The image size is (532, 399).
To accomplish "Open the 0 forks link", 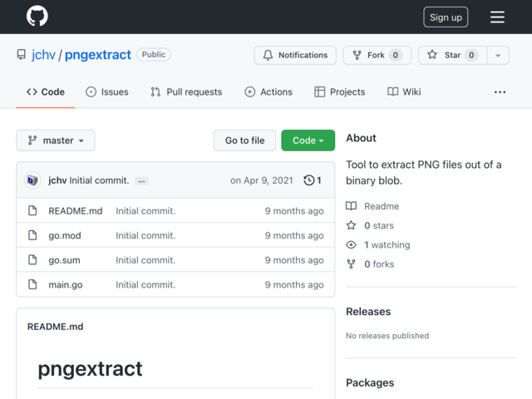I will tap(379, 264).
